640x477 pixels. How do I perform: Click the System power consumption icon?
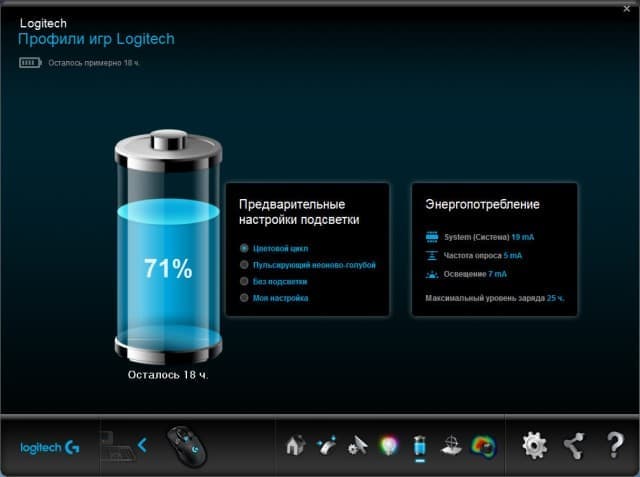pyautogui.click(x=432, y=237)
